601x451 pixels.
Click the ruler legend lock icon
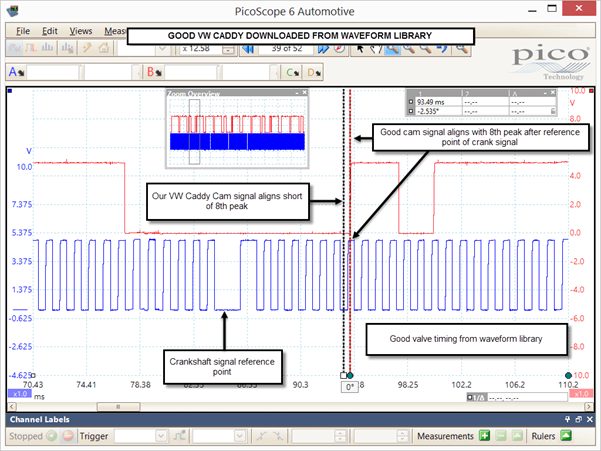click(553, 111)
